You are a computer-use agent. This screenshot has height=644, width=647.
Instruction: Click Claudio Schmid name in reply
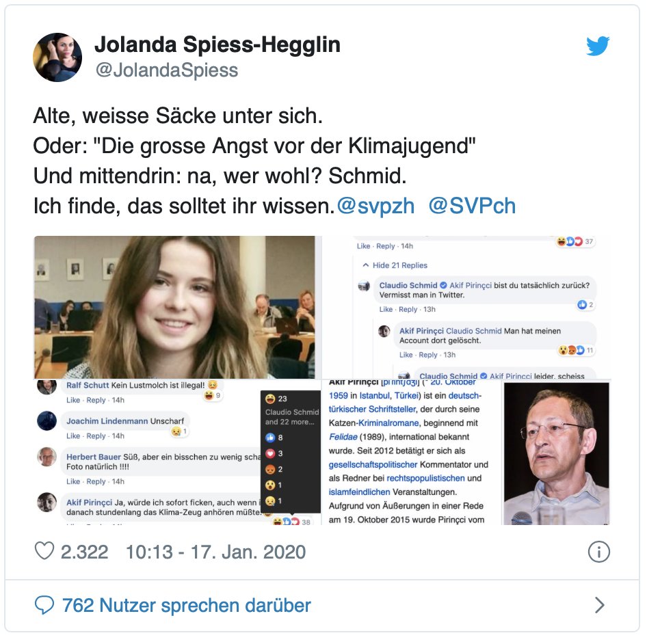coord(408,286)
